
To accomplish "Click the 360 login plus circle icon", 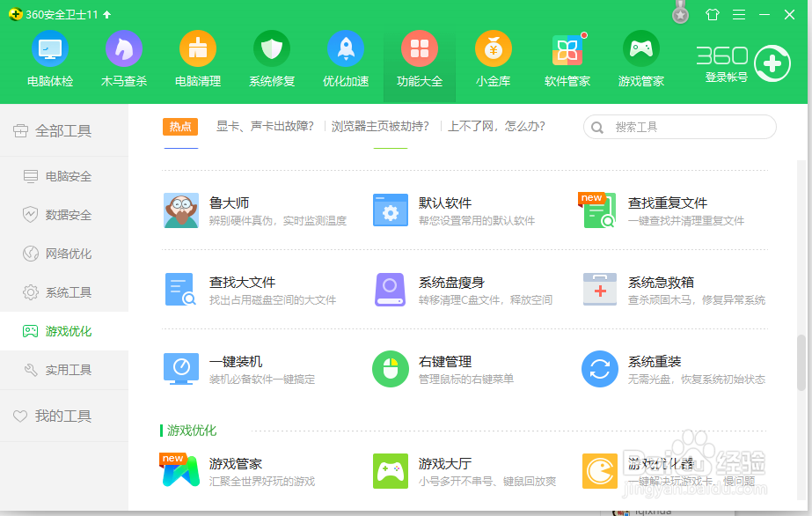I will pos(772,63).
